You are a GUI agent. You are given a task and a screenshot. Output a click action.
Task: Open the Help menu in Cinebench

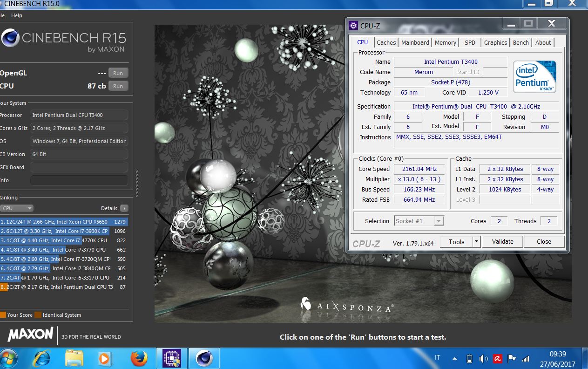pyautogui.click(x=17, y=15)
